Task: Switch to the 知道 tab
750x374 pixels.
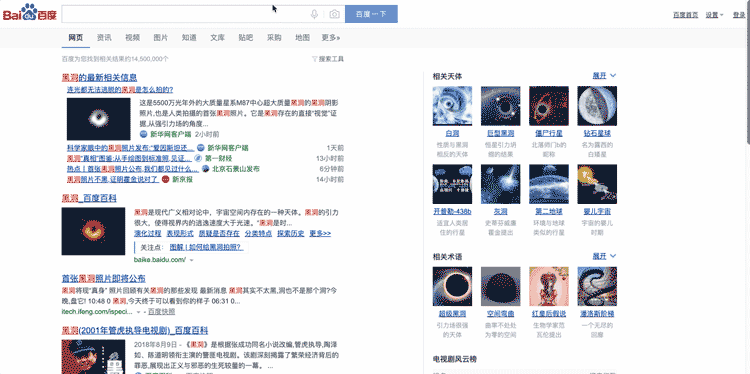Action: (189, 38)
